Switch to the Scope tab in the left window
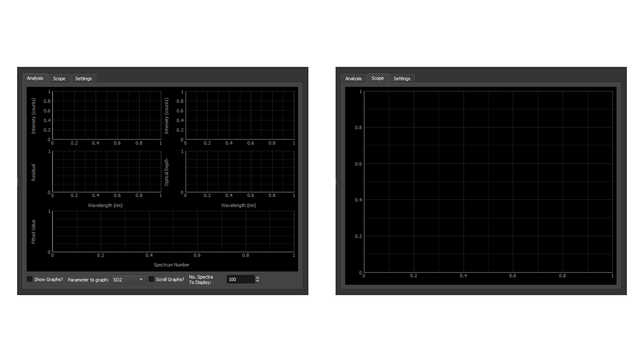 click(x=59, y=78)
